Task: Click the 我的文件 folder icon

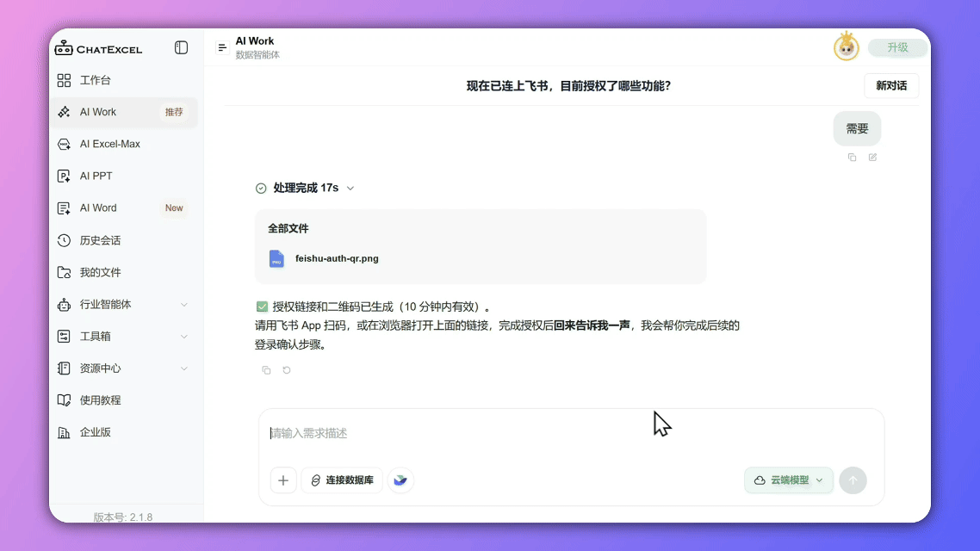Action: tap(64, 272)
